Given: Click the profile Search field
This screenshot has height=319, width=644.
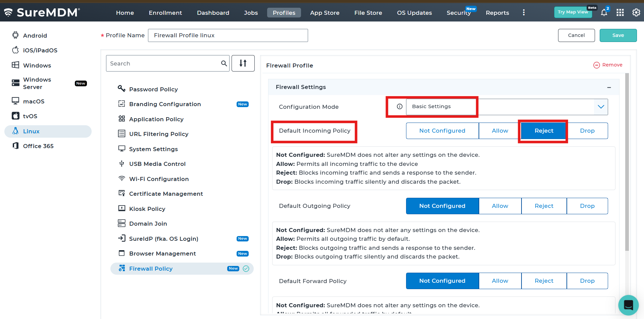Looking at the screenshot, I should 168,63.
